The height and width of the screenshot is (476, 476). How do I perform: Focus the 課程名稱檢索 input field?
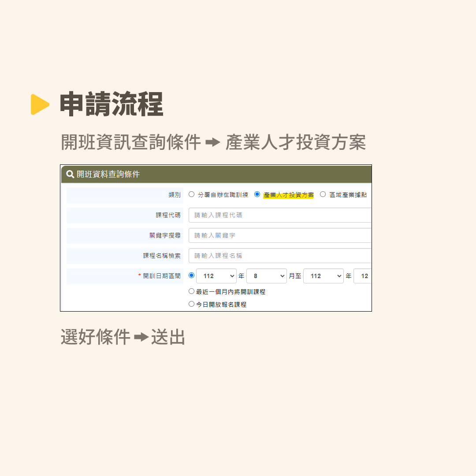click(x=280, y=256)
